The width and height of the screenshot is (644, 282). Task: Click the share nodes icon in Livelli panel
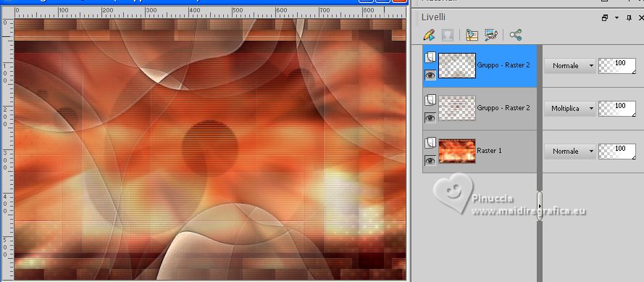click(516, 35)
